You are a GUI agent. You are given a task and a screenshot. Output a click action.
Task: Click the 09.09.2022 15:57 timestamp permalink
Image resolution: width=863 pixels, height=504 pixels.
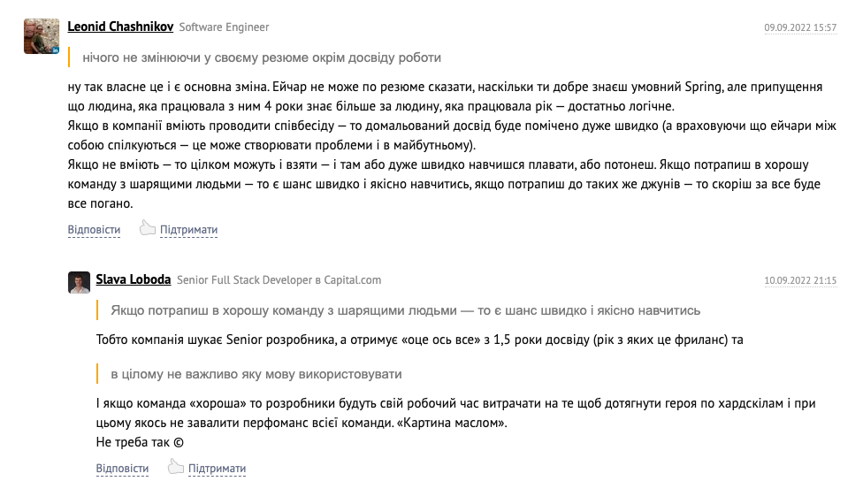pyautogui.click(x=800, y=27)
